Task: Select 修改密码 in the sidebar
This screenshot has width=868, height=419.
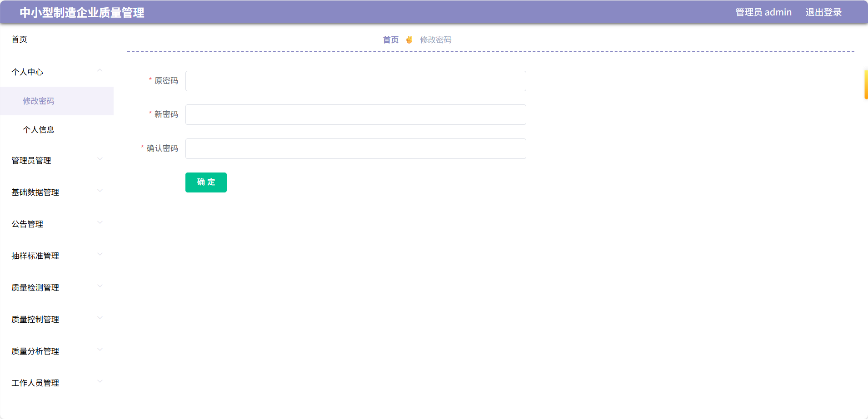Action: pyautogui.click(x=57, y=101)
